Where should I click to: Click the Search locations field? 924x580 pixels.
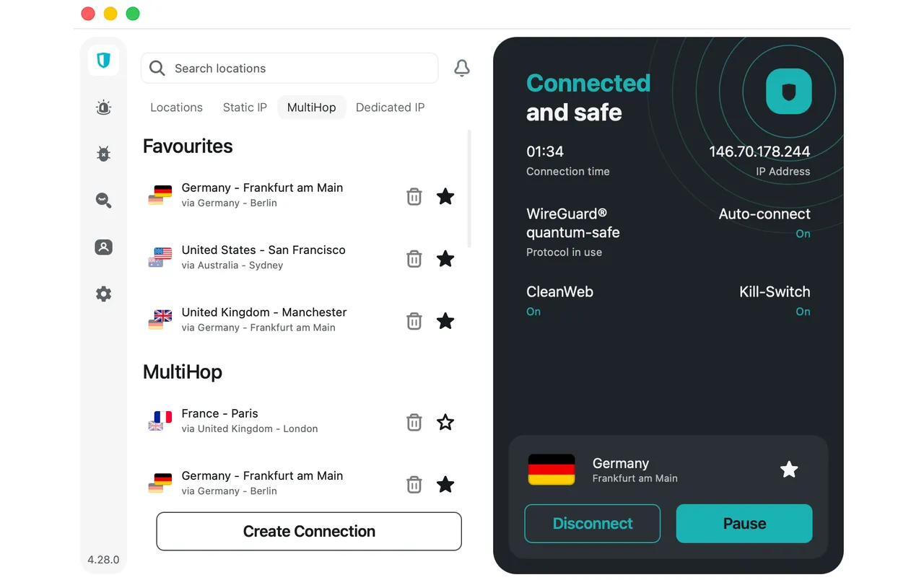(289, 69)
